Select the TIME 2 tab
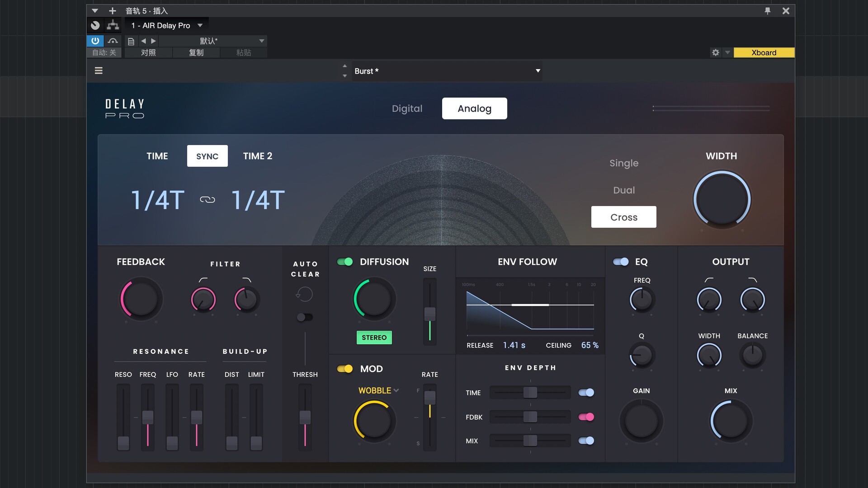The height and width of the screenshot is (488, 868). 258,156
